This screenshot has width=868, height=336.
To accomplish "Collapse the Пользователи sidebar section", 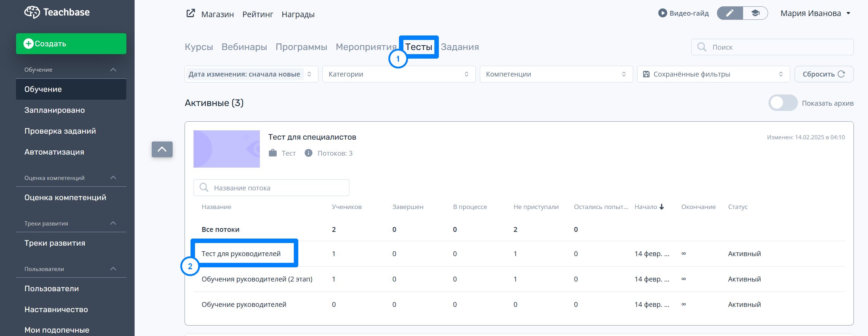I will point(113,269).
